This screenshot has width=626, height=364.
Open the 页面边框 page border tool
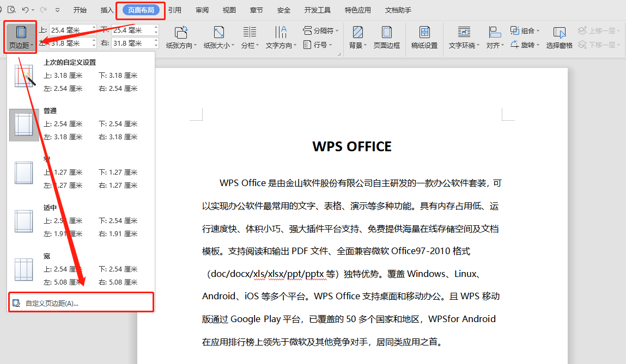click(x=386, y=33)
